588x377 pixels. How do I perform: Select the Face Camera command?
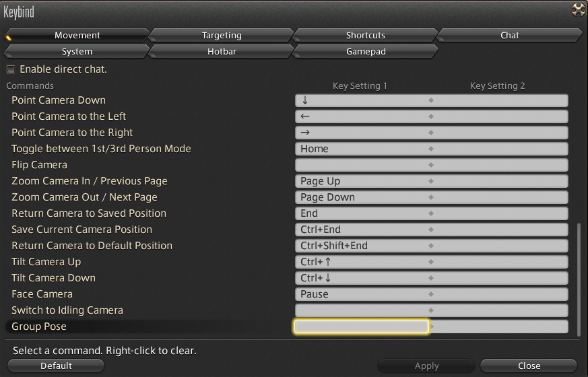[42, 294]
